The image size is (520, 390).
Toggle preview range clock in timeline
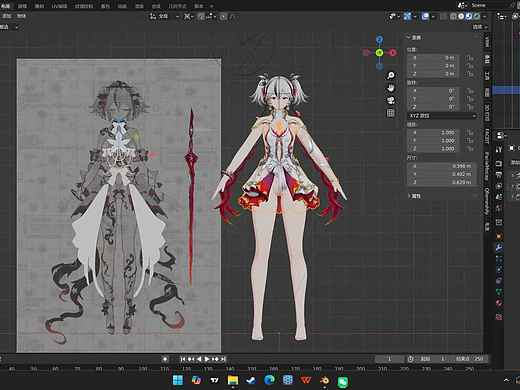coord(411,359)
